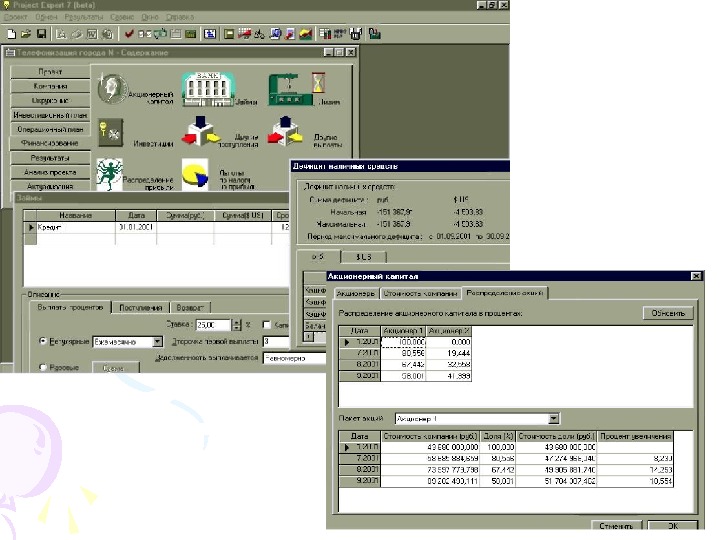Click the W document toolbar icon
The width and height of the screenshot is (720, 540).
click(x=92, y=34)
